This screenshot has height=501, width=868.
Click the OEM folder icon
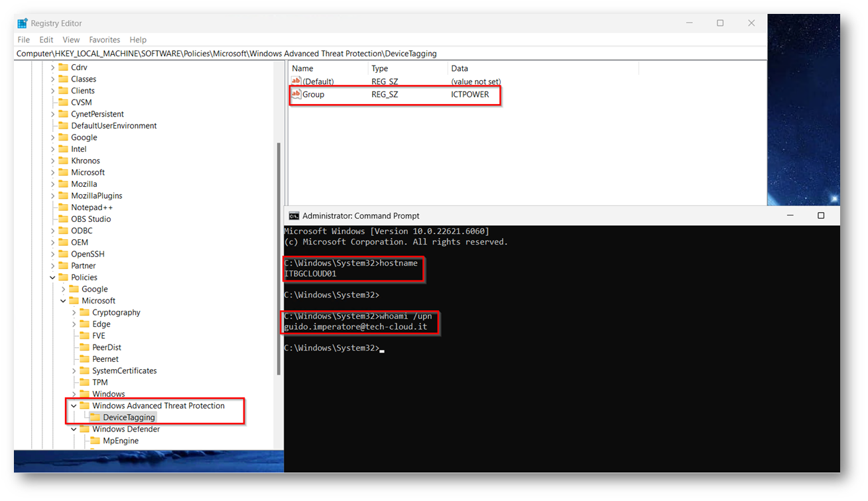64,243
